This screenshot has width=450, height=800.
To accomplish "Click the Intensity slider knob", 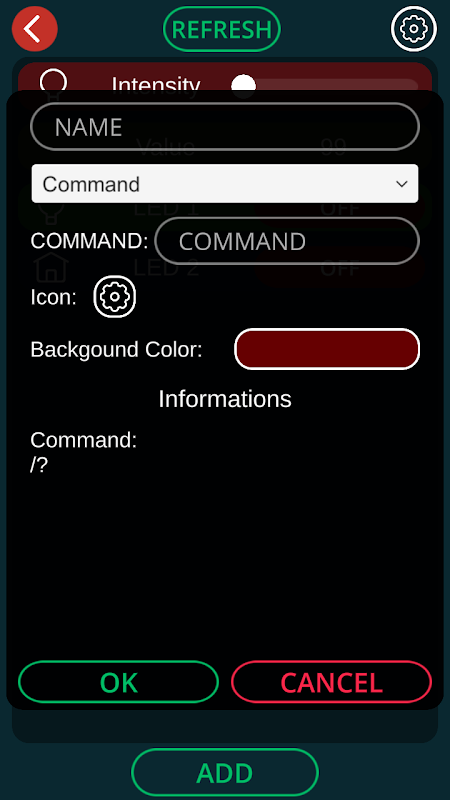I will tap(243, 85).
